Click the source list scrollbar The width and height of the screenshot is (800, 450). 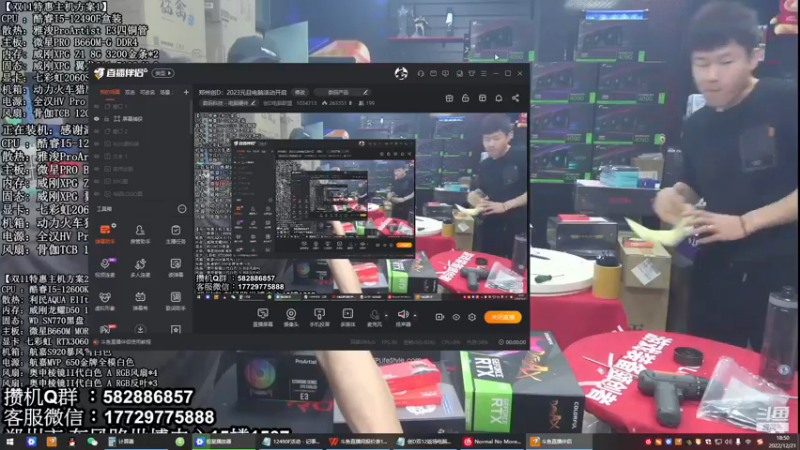coord(192,117)
